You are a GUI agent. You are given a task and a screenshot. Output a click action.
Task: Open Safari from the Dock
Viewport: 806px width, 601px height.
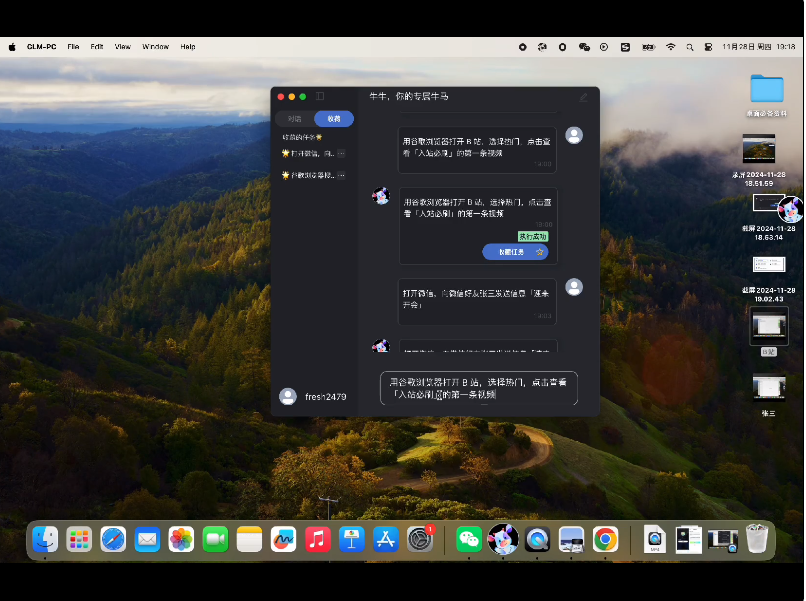[113, 539]
